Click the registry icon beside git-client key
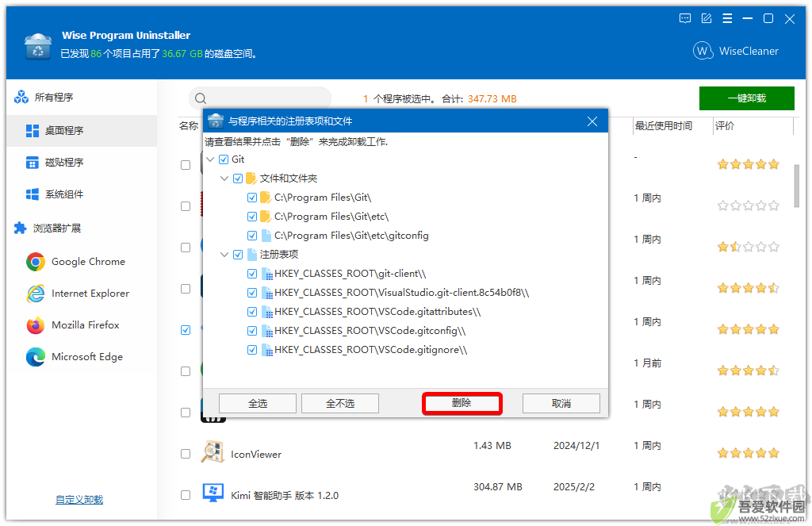Screen dimensions: 812x526 point(267,274)
